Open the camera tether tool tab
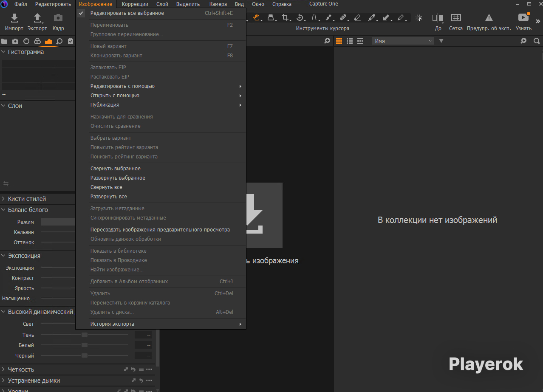This screenshot has width=543, height=392. (15, 41)
